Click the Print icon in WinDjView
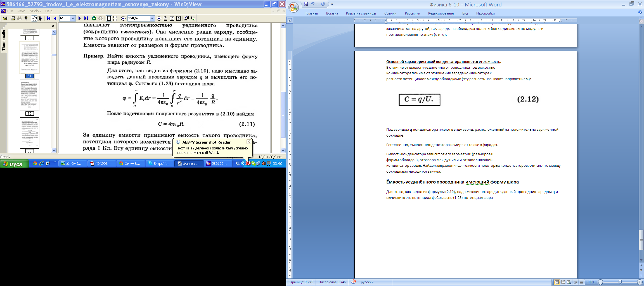 tap(13, 18)
